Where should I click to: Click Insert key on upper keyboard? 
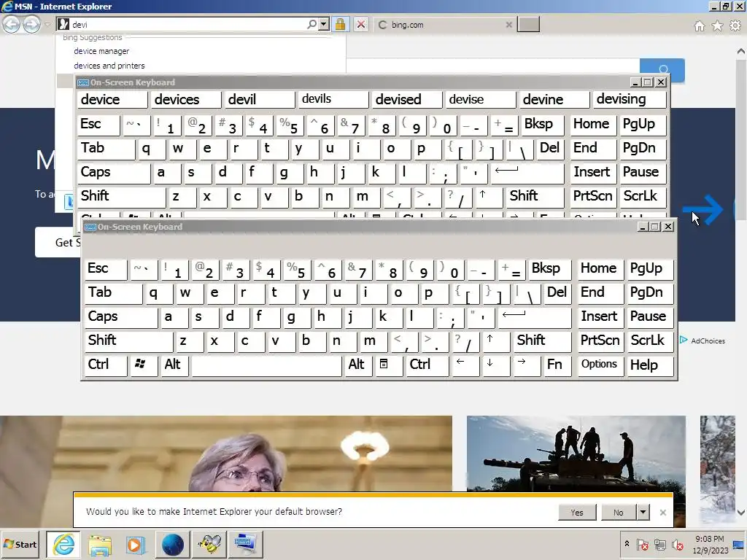pyautogui.click(x=593, y=172)
